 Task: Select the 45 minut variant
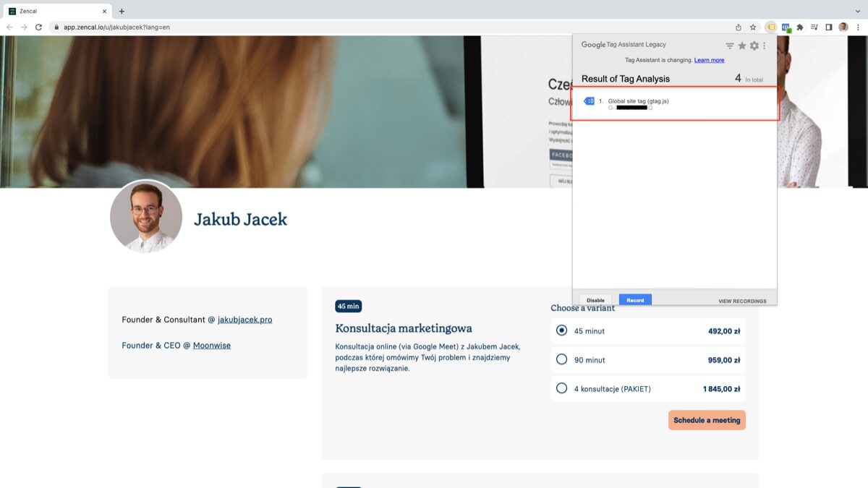click(562, 330)
